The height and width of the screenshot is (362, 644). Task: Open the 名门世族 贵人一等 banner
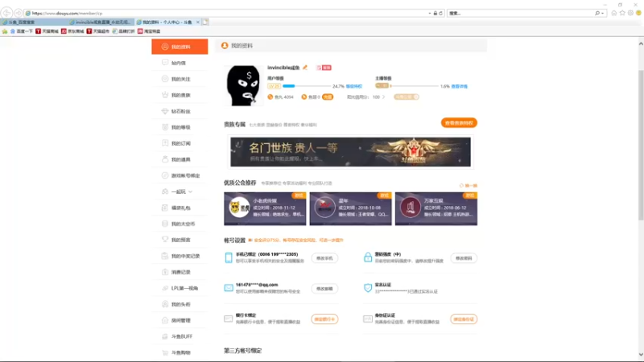coord(350,152)
